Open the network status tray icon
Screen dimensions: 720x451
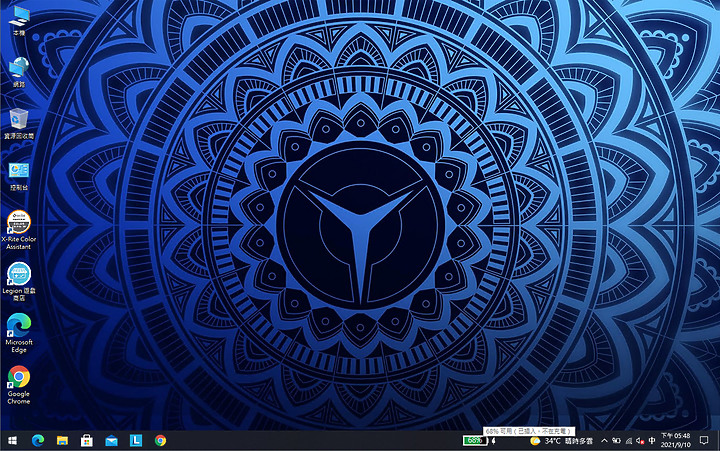click(629, 441)
